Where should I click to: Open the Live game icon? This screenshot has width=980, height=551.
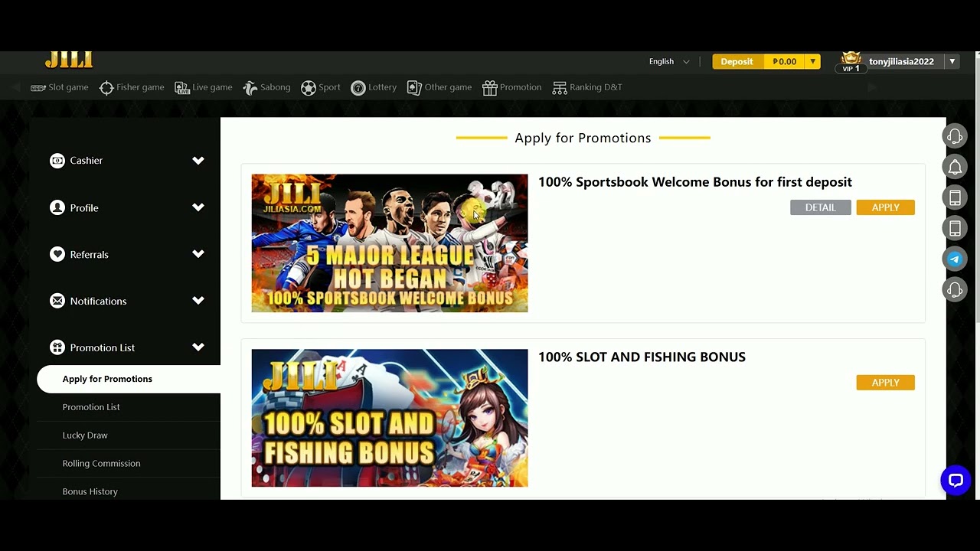click(x=182, y=88)
